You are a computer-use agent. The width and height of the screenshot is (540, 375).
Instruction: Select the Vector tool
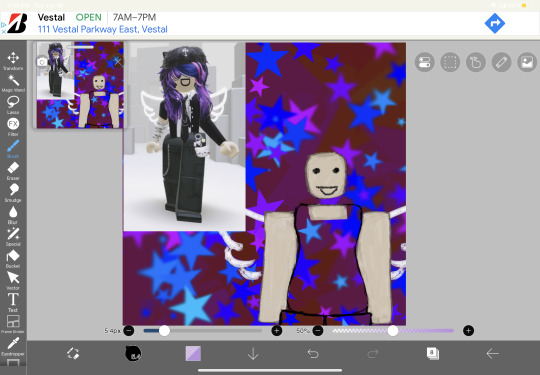click(13, 281)
